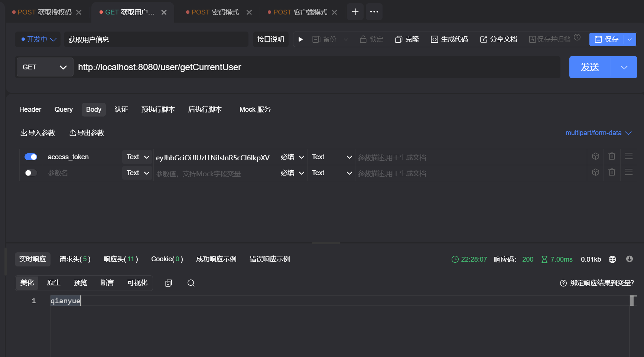Switch response view to 预览
Screen dimensions: 644x357
(80, 283)
